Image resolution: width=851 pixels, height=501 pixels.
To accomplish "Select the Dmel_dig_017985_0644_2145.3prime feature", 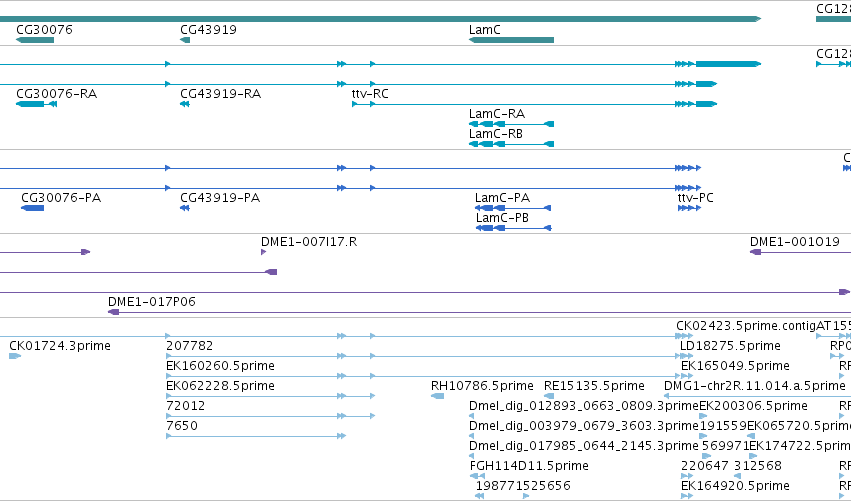I will point(471,456).
